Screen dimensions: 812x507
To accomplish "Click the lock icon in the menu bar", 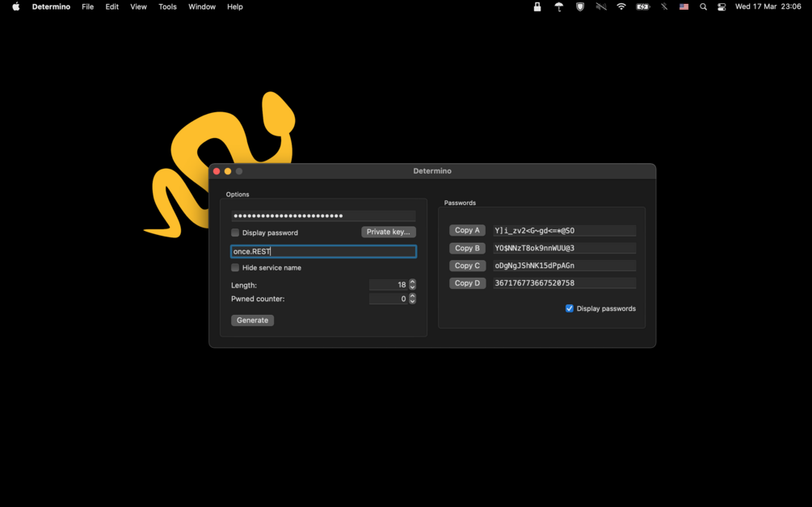I will [537, 6].
